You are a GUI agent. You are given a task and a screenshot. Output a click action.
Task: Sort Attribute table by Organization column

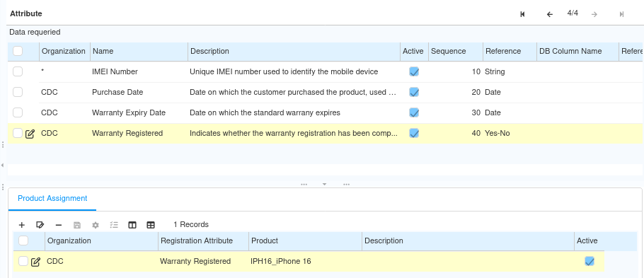64,52
